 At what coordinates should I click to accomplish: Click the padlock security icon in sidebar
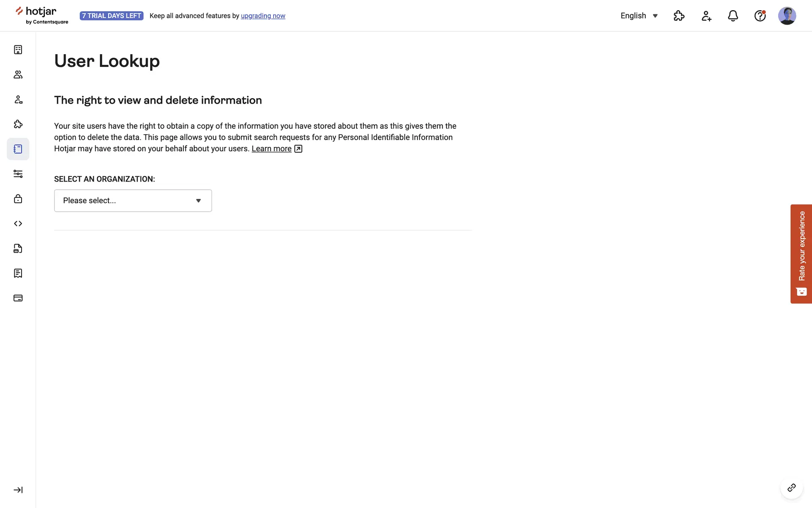click(18, 199)
